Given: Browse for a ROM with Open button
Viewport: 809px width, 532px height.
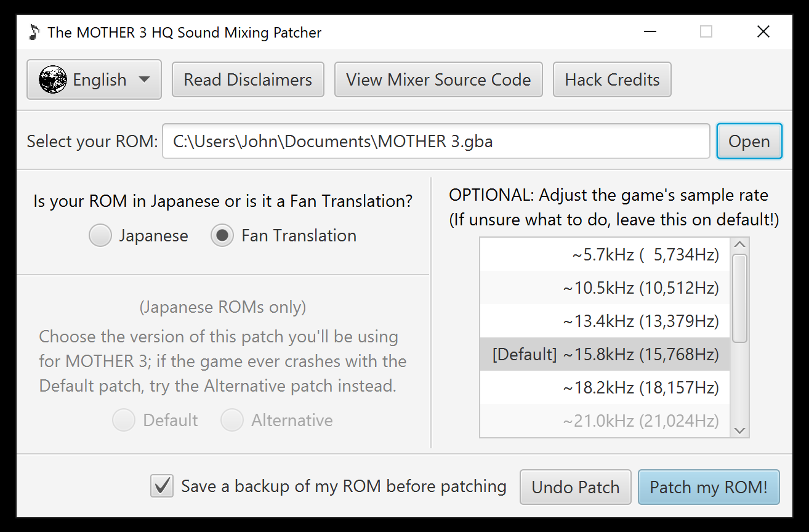Looking at the screenshot, I should tap(749, 141).
